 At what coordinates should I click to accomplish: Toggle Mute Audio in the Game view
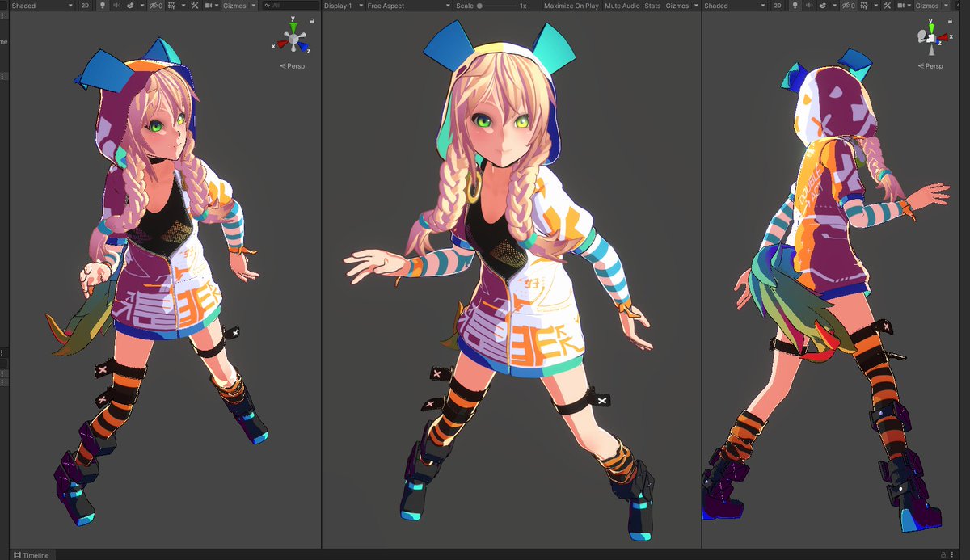pyautogui.click(x=621, y=5)
